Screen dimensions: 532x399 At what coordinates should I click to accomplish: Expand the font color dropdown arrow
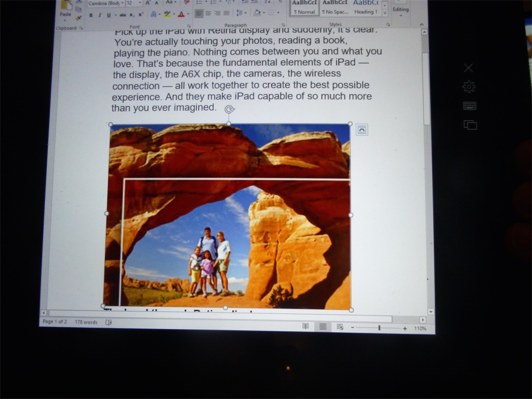(x=188, y=14)
